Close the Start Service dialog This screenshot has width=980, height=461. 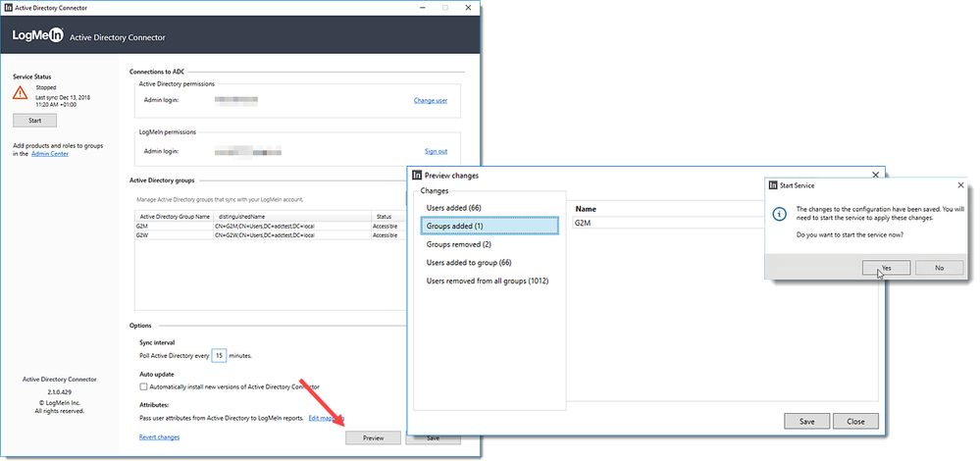tap(960, 185)
